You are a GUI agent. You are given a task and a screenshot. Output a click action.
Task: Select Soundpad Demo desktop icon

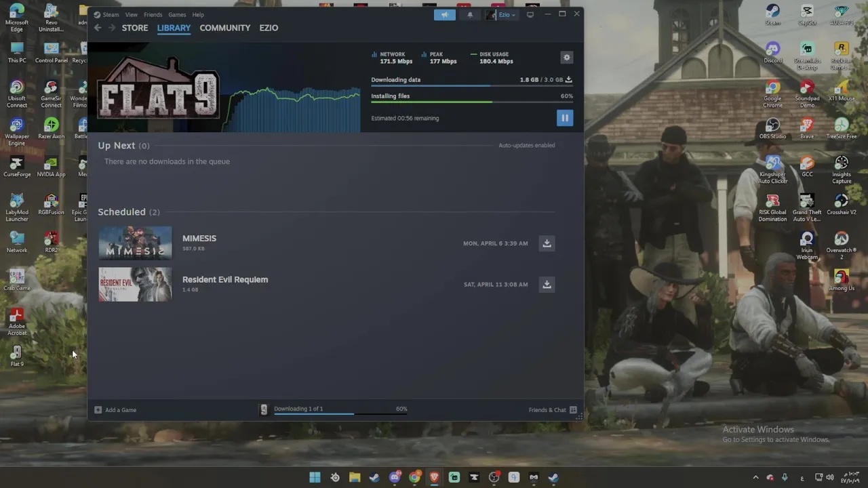(x=807, y=94)
